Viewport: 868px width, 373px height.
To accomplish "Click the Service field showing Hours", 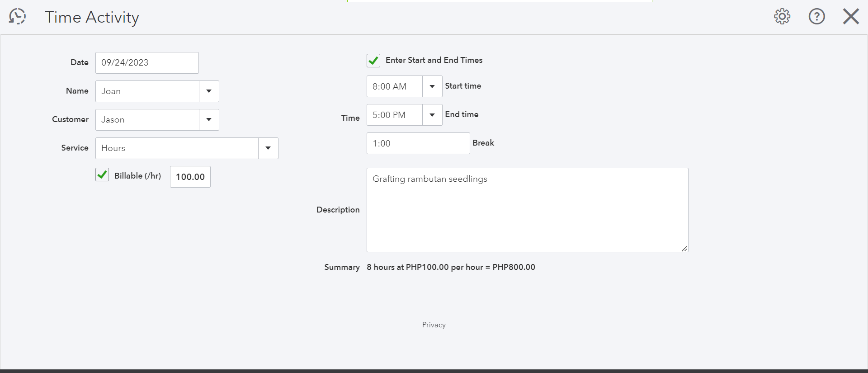I will (177, 148).
